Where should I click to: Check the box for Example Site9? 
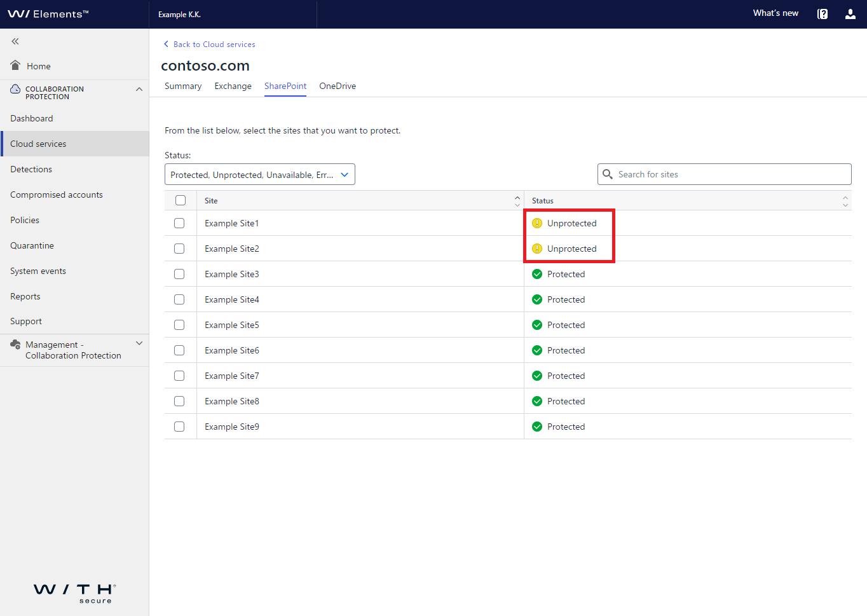point(179,427)
